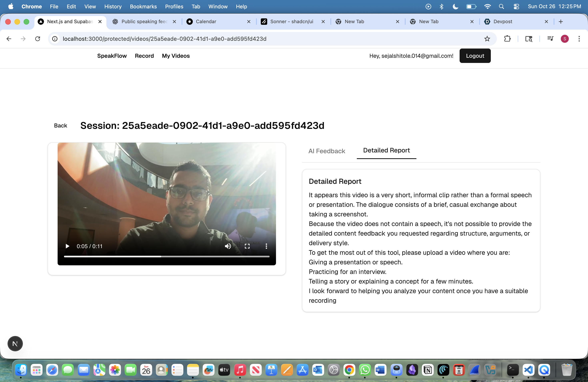The image size is (588, 382).
Task: Switch to the Devpost tab
Action: click(503, 21)
